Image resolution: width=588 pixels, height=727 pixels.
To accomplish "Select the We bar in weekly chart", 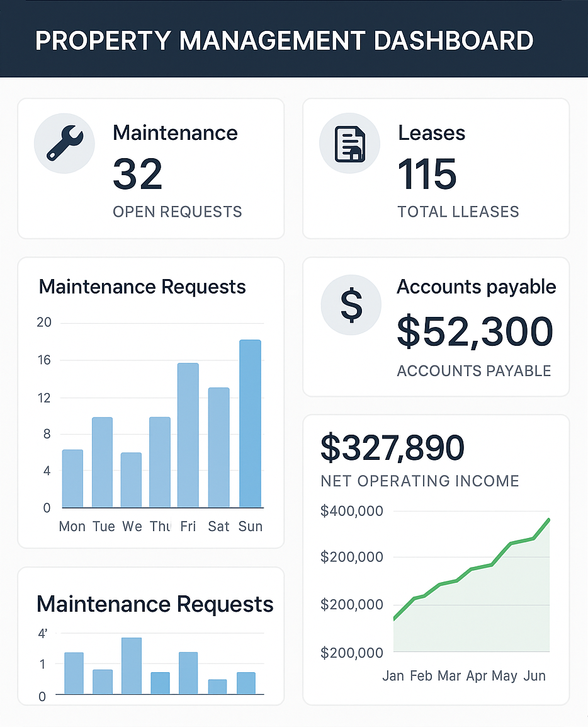I will [x=131, y=480].
